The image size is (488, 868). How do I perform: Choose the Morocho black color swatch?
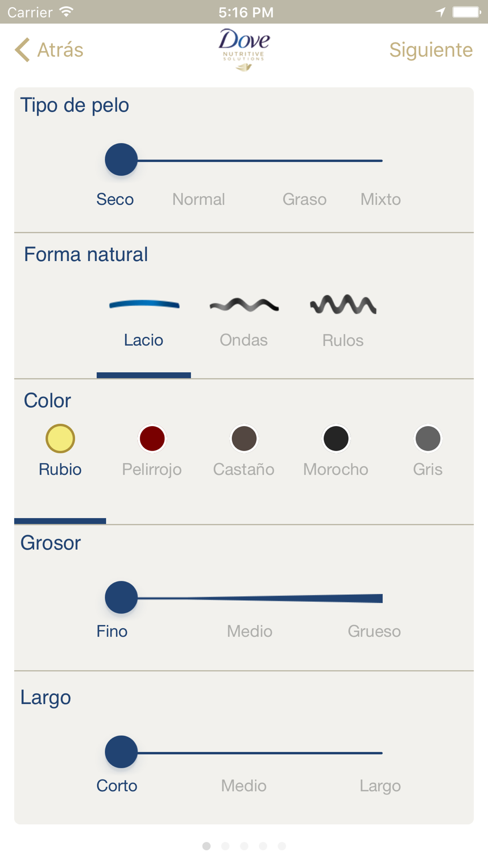[x=336, y=438]
